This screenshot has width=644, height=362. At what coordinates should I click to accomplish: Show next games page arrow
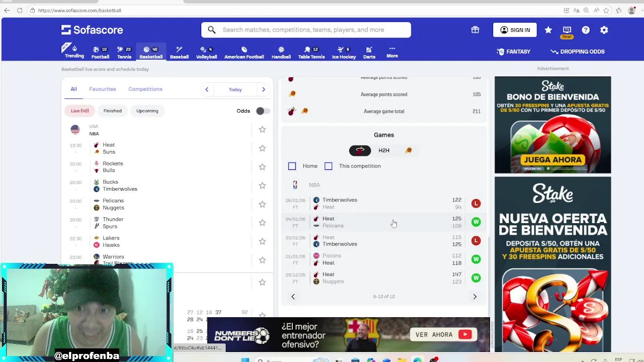474,297
